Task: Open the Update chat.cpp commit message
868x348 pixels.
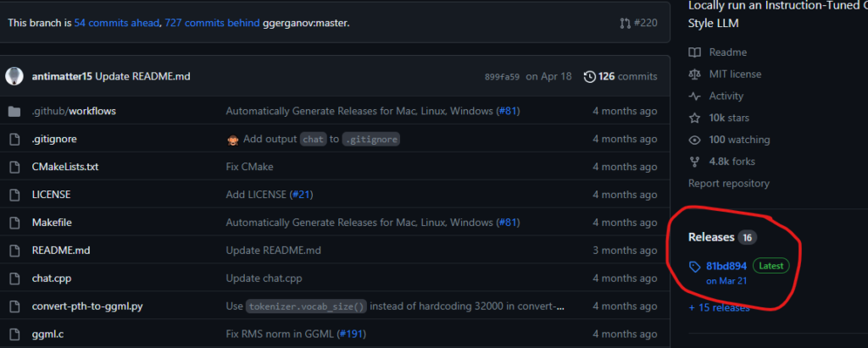Action: (x=264, y=279)
